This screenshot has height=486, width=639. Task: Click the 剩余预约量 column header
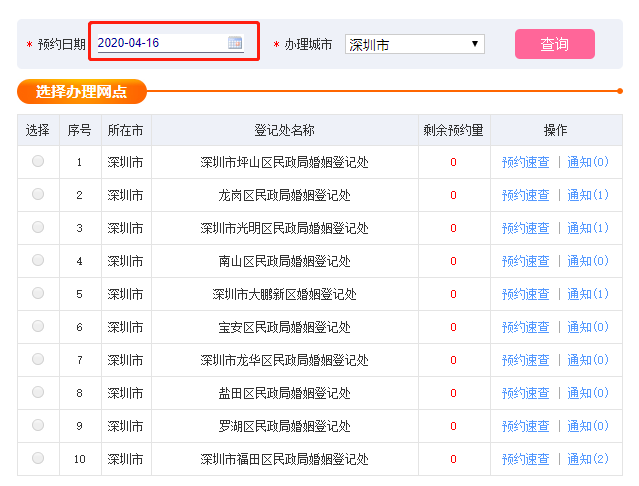[x=454, y=130]
